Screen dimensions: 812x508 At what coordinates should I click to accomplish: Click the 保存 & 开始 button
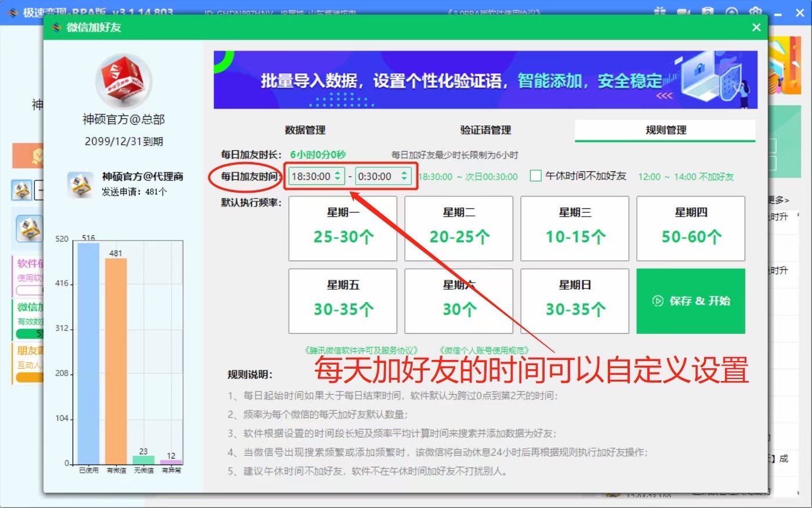690,301
